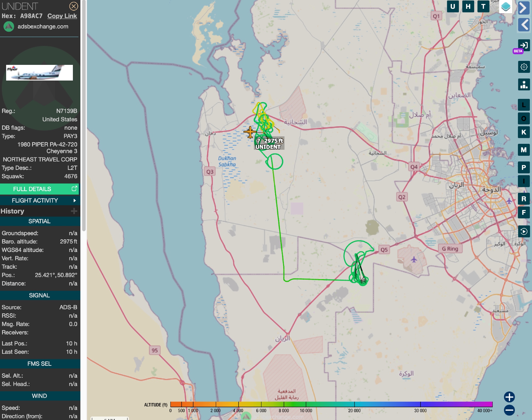Click the Copy Link hyperlink

tap(62, 16)
